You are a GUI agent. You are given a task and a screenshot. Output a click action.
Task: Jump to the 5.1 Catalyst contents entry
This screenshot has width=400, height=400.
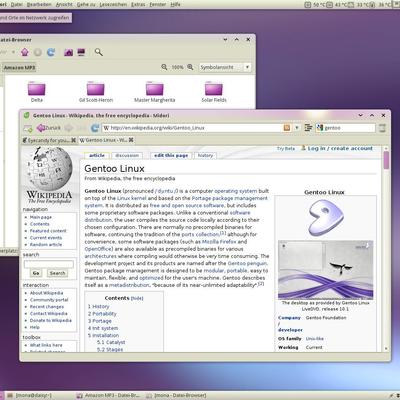[111, 342]
